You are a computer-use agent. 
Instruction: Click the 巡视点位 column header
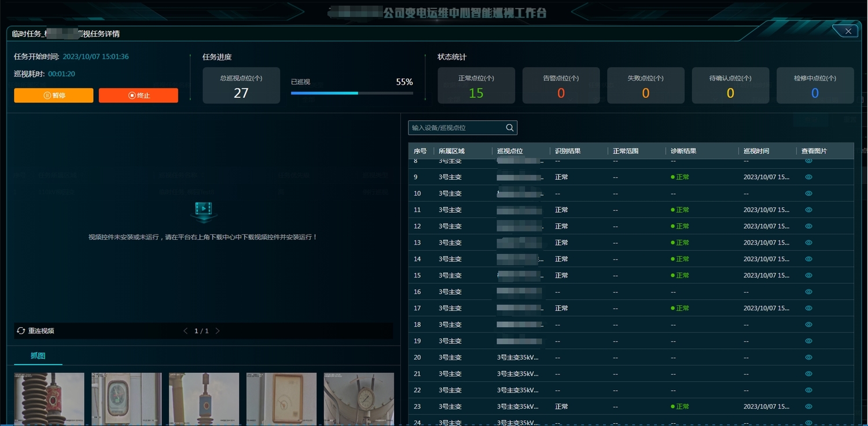point(510,151)
